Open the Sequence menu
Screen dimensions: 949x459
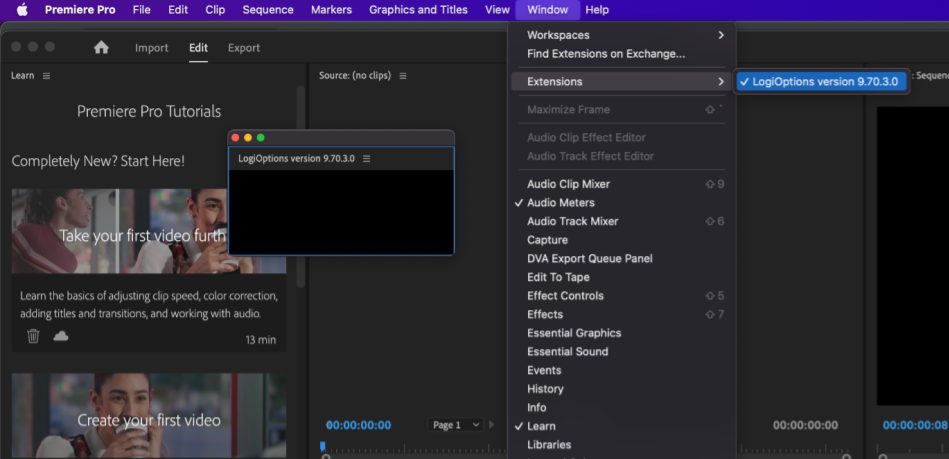(x=268, y=10)
